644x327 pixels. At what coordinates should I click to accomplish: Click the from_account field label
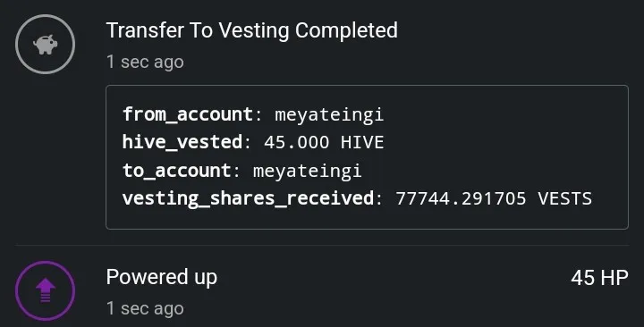tap(188, 114)
